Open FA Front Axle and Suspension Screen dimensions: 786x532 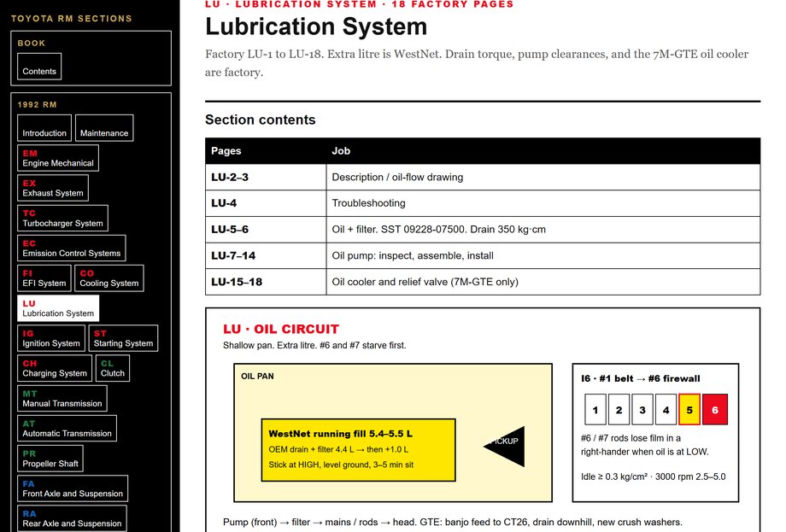pos(73,489)
